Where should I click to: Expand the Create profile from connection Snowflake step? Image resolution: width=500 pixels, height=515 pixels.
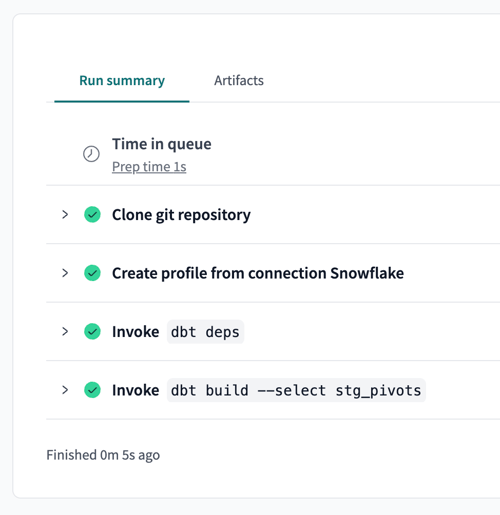point(65,273)
